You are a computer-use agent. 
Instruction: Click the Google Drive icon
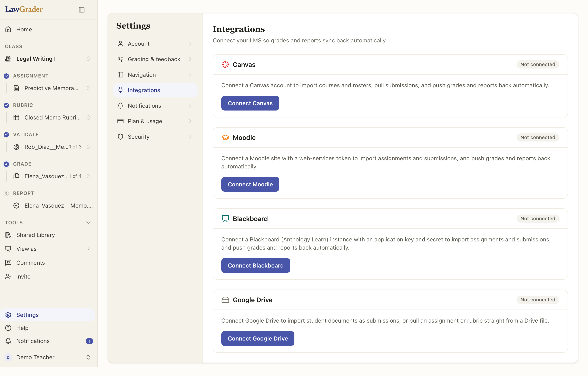(x=225, y=300)
